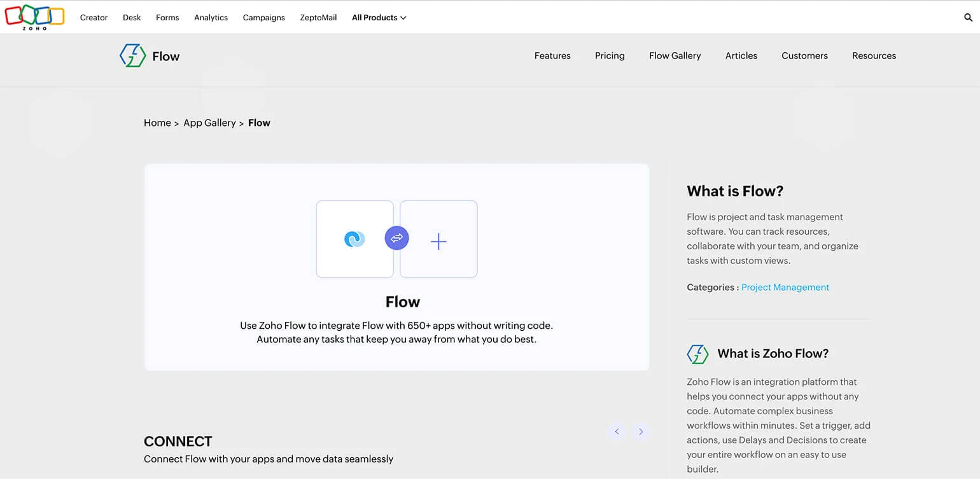Open ZeptoMail in top bar
This screenshot has height=479, width=980.
coord(318,18)
